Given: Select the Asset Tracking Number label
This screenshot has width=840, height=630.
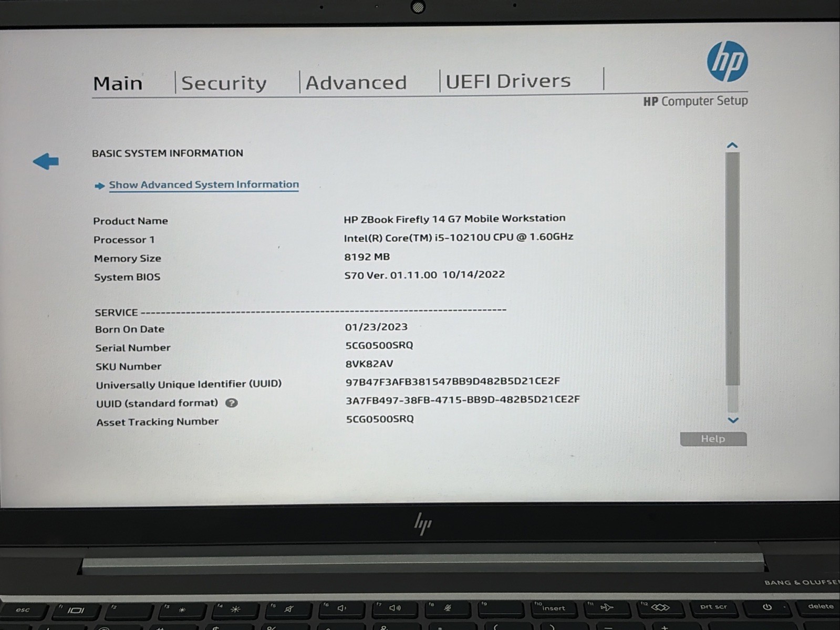Looking at the screenshot, I should coord(157,422).
